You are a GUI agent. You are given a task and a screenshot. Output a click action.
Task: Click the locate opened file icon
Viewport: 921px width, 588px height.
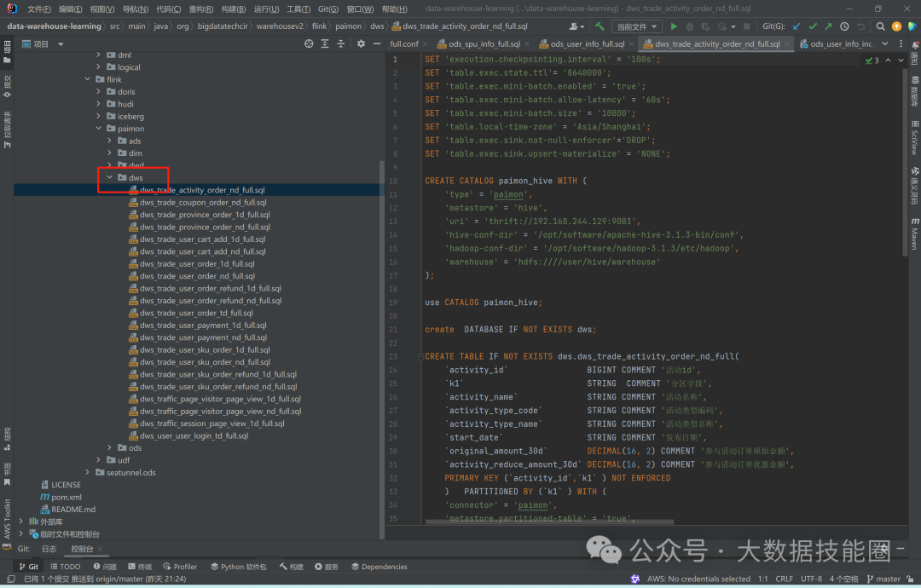[x=309, y=43]
